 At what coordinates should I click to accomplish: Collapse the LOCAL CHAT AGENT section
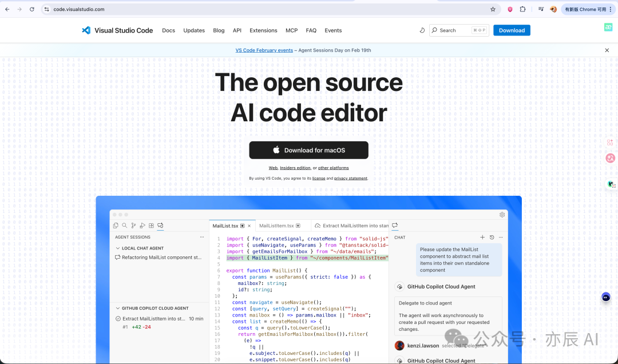pos(117,248)
